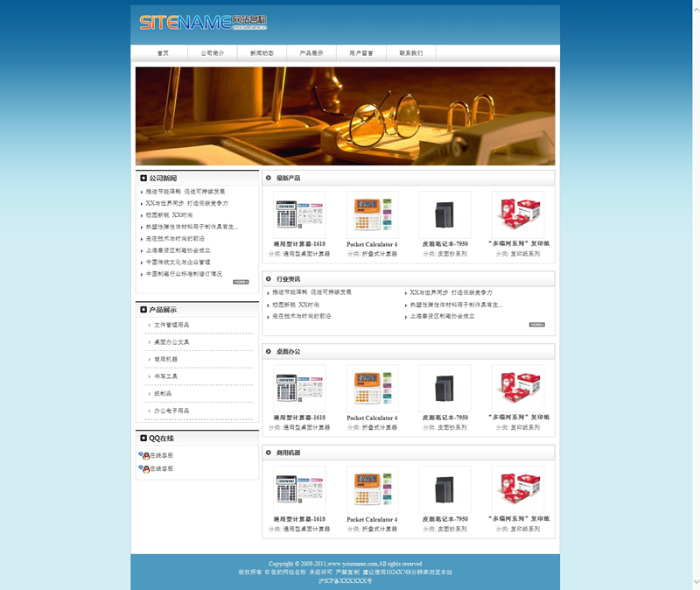The width and height of the screenshot is (700, 590).
Task: Click the arrow icon beside 最新产品 heading
Action: tap(269, 178)
